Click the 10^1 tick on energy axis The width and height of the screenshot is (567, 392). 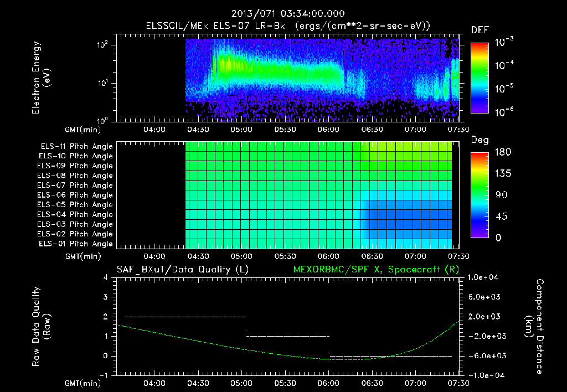pos(102,83)
